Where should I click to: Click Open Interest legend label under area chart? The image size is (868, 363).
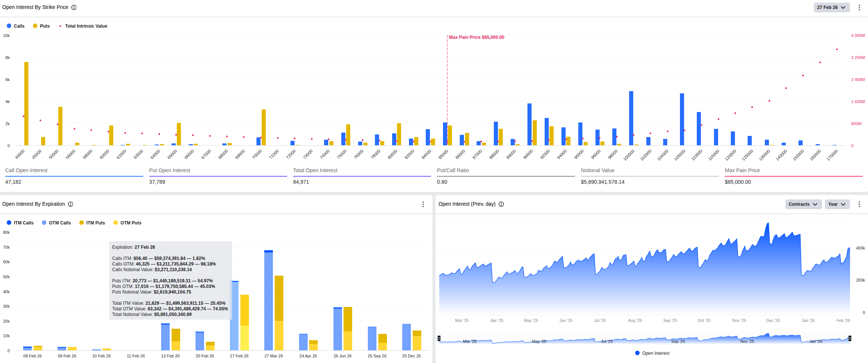(655, 353)
